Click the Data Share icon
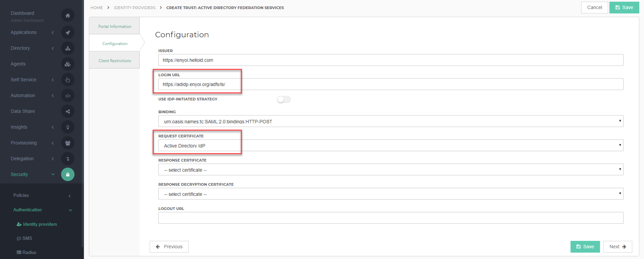This screenshot has height=259, width=644. point(68,111)
